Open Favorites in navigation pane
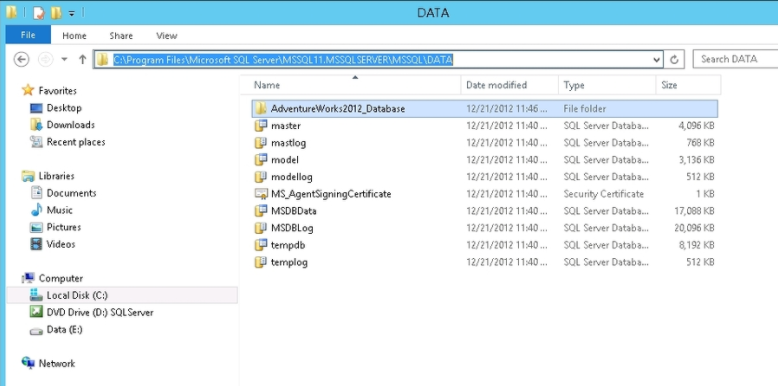Viewport: 778px width, 386px height. (58, 91)
